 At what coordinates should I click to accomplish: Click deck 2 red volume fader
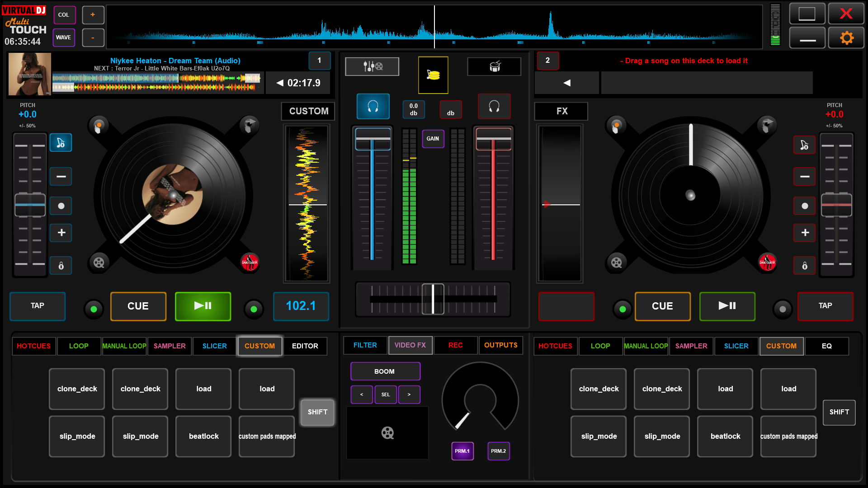[494, 139]
